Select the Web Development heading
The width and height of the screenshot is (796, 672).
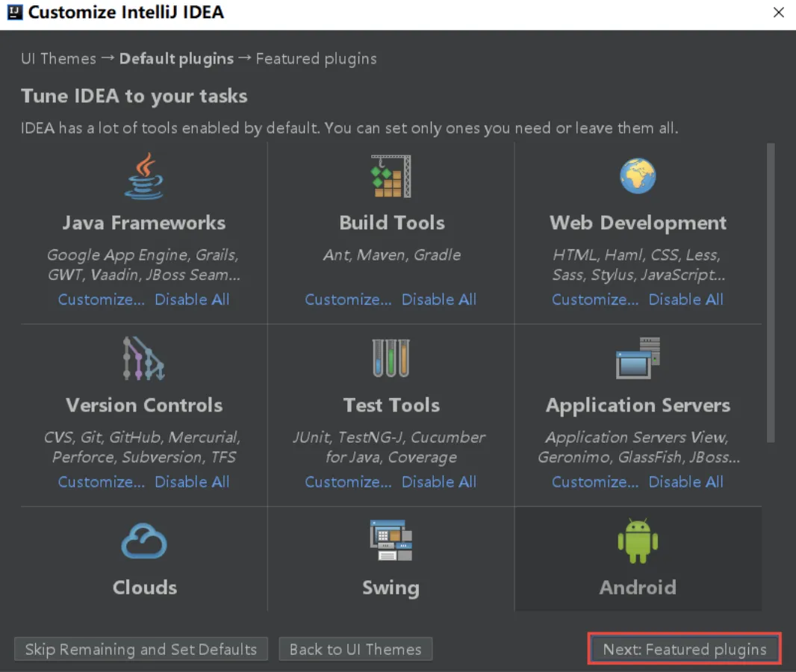tap(638, 223)
